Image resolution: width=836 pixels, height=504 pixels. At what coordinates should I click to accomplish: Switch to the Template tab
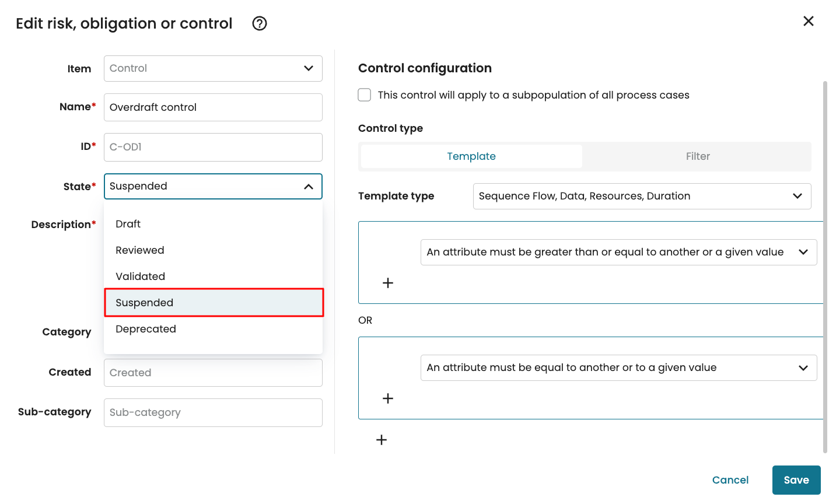click(x=471, y=156)
